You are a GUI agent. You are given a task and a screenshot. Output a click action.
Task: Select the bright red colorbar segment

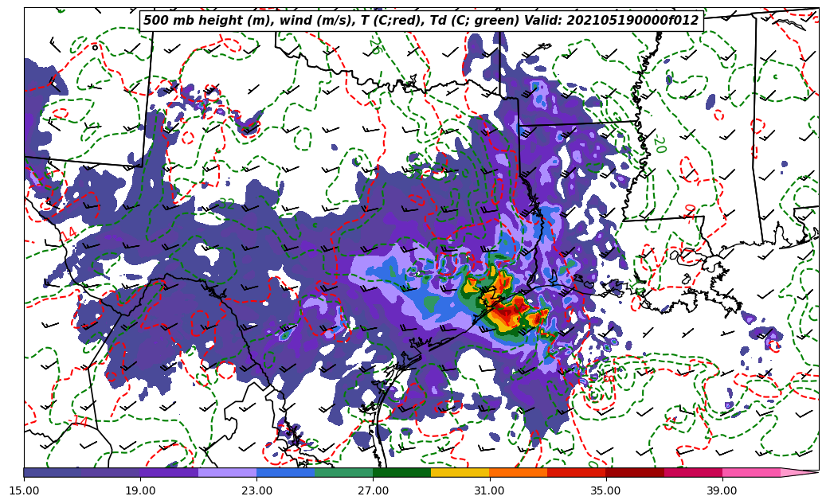coord(576,472)
